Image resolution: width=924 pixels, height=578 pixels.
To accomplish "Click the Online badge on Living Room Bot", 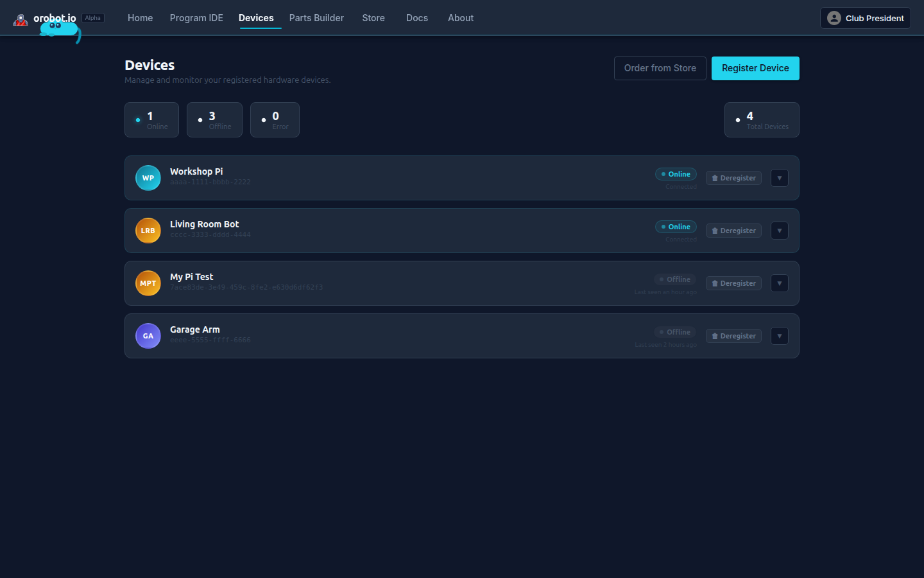I will click(676, 227).
